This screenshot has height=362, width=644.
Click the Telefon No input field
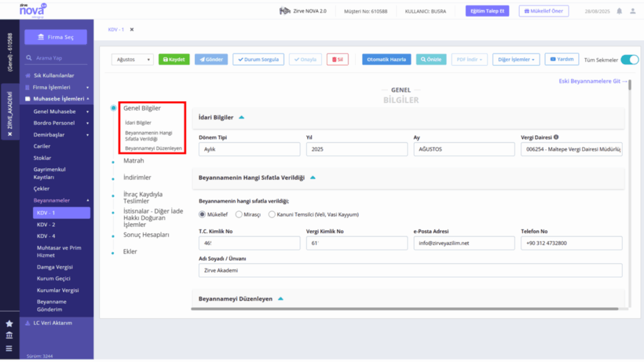(572, 243)
